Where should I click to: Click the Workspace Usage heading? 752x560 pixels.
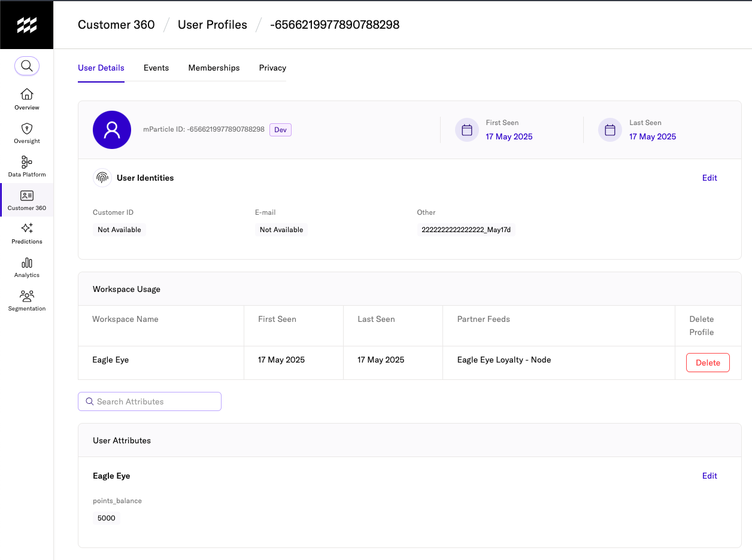[x=126, y=289]
